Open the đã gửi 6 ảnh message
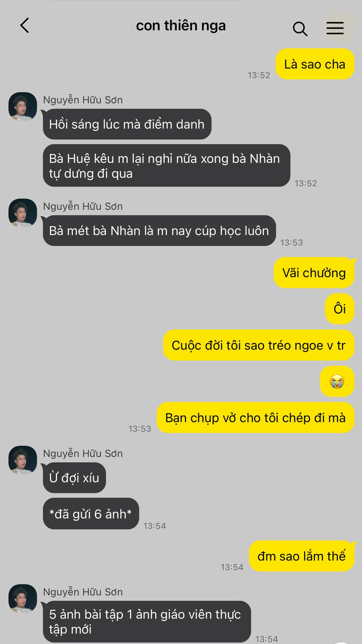 [91, 514]
